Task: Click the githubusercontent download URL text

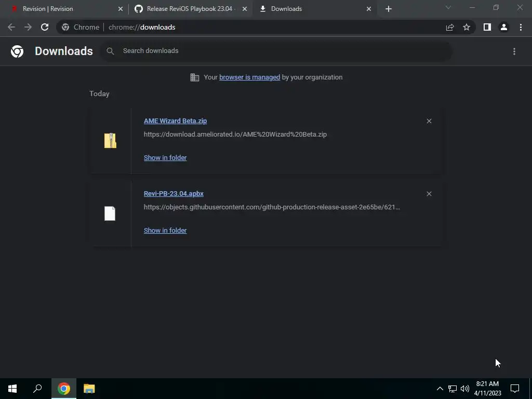Action: (272, 207)
